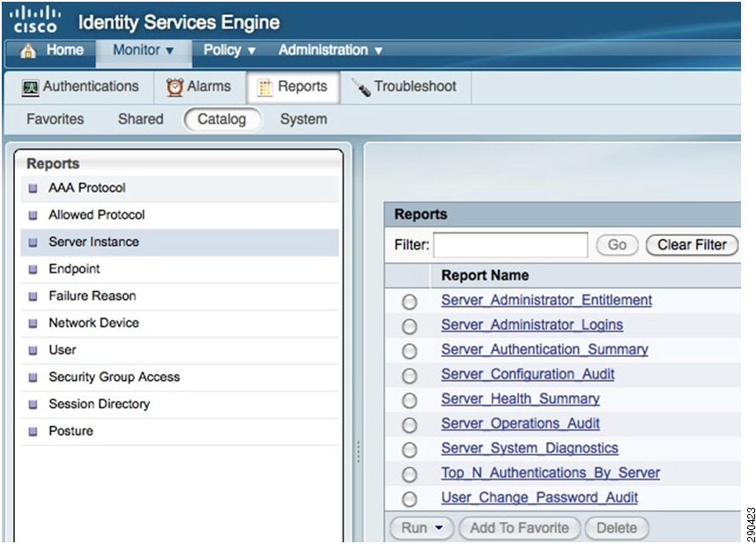756x544 pixels.
Task: Open Server_Administrator_Entitlement report link
Action: (x=546, y=301)
